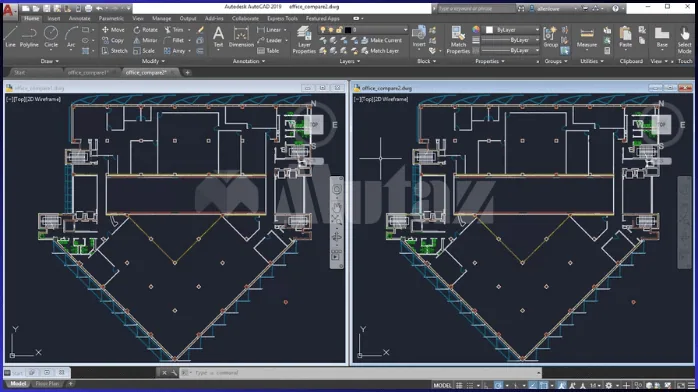Screen dimensions: 698x392
Task: Expand the Properties panel
Action: (490, 61)
